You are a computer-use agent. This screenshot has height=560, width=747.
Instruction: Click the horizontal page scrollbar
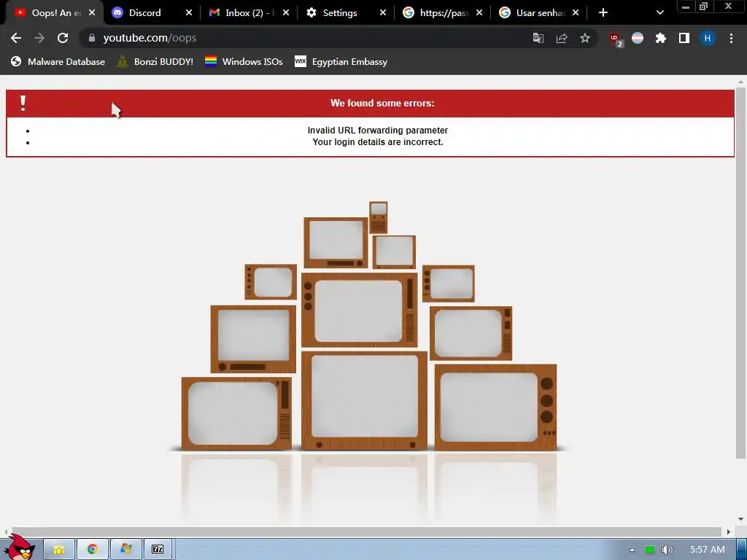(367, 532)
